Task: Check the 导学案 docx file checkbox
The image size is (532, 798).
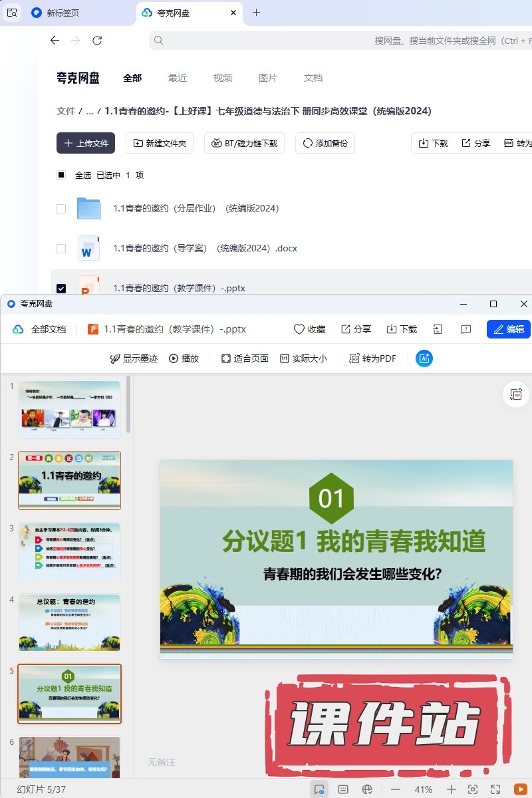Action: point(61,249)
